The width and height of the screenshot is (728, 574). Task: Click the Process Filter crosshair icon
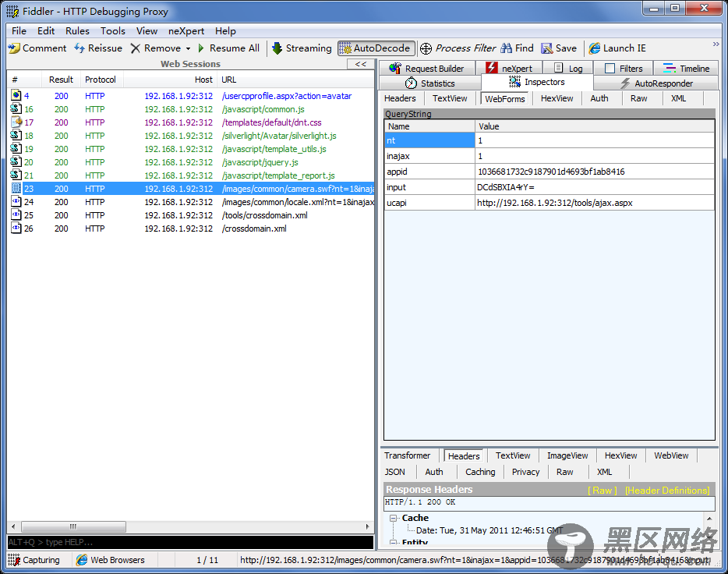[426, 48]
